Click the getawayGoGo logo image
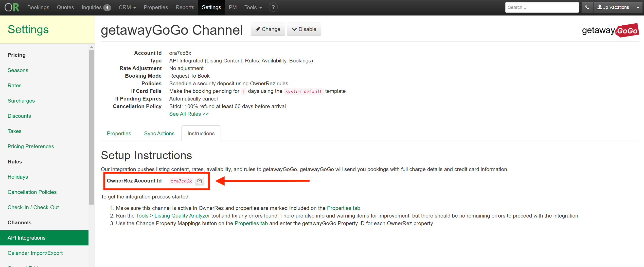Image resolution: width=644 pixels, height=267 pixels. click(611, 30)
